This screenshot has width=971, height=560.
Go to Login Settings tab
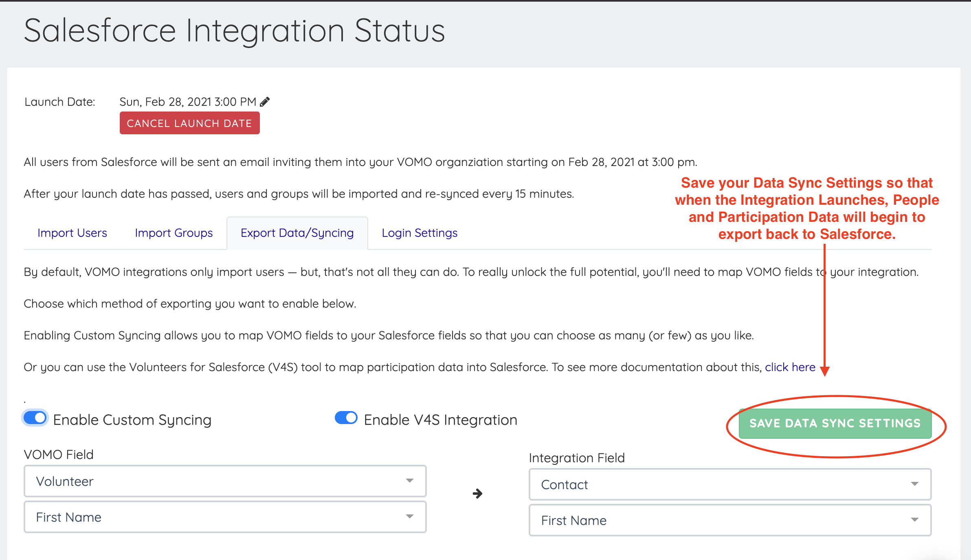(x=420, y=233)
